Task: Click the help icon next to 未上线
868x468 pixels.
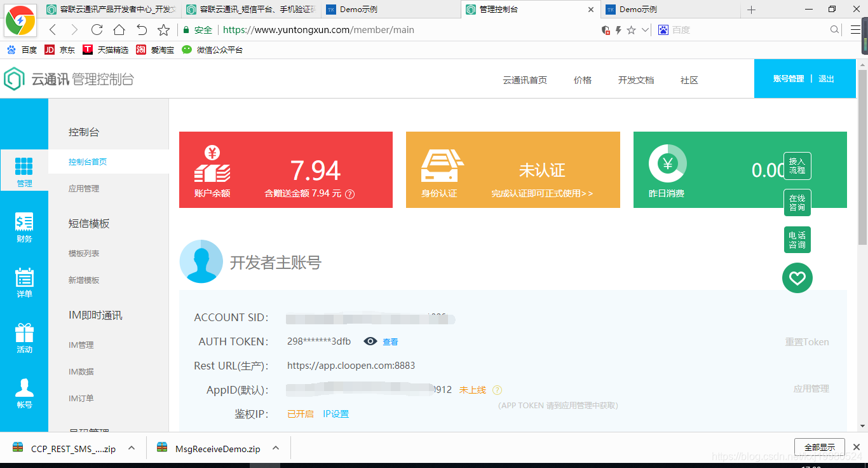Action: (497, 390)
